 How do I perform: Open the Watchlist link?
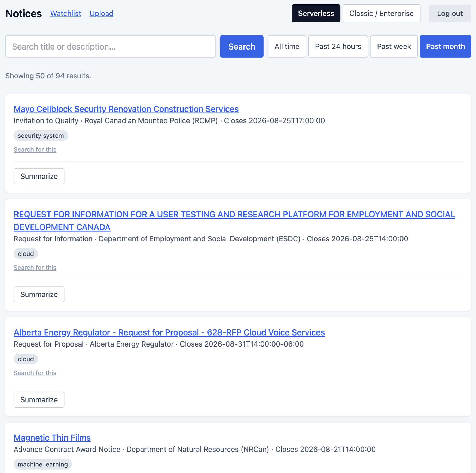click(x=65, y=13)
